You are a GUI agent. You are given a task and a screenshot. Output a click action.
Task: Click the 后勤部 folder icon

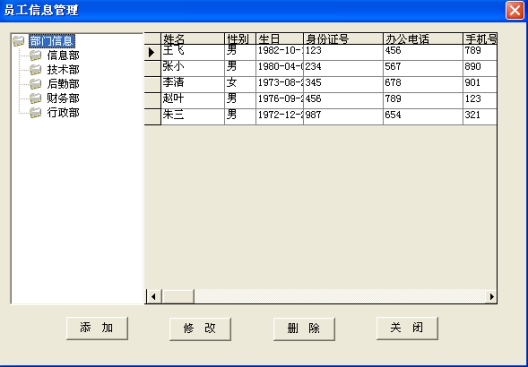(35, 84)
